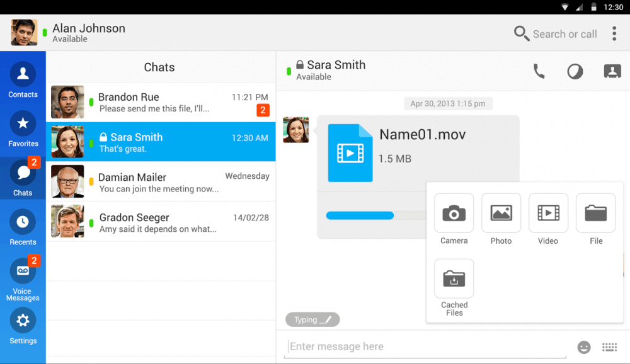Open the three-dot overflow menu
Image resolution: width=630 pixels, height=364 pixels.
point(614,33)
